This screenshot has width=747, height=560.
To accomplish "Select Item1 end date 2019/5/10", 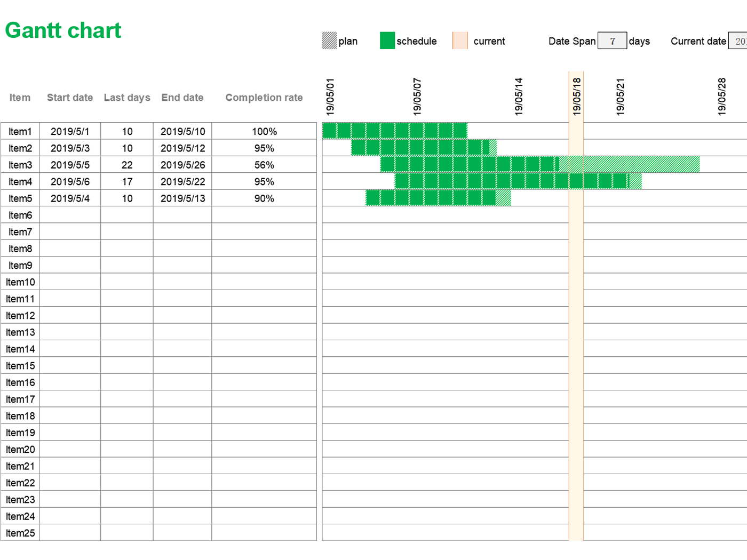I will 182,131.
